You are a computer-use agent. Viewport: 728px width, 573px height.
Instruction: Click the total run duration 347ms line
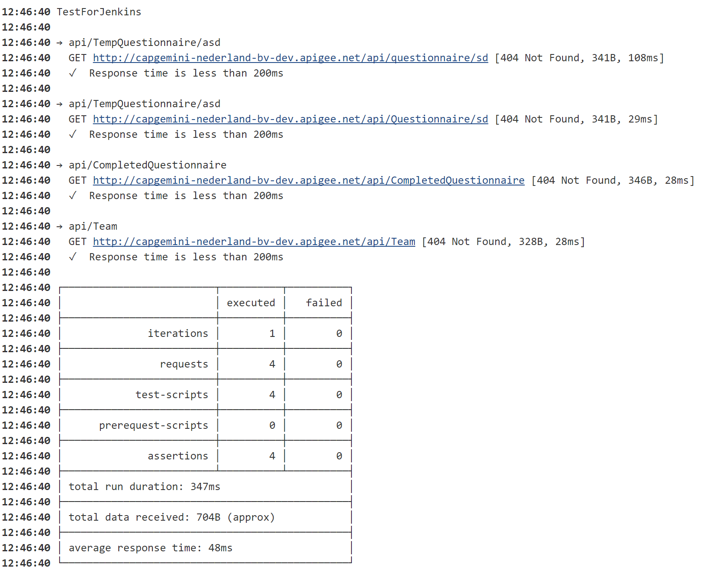[145, 487]
